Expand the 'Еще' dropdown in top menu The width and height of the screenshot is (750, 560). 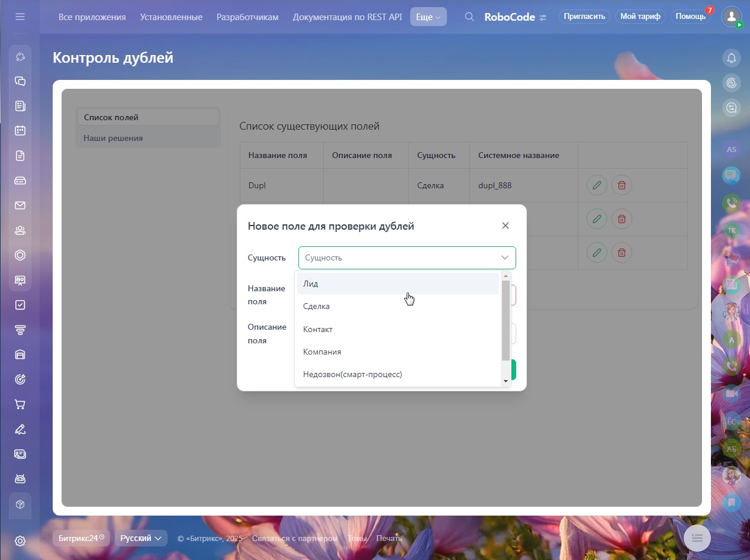point(428,17)
